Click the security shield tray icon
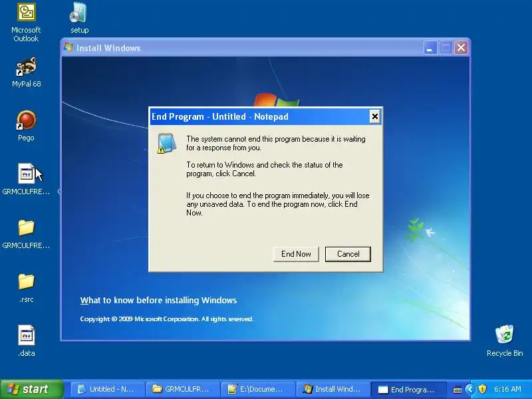532x399 pixels. 482,389
